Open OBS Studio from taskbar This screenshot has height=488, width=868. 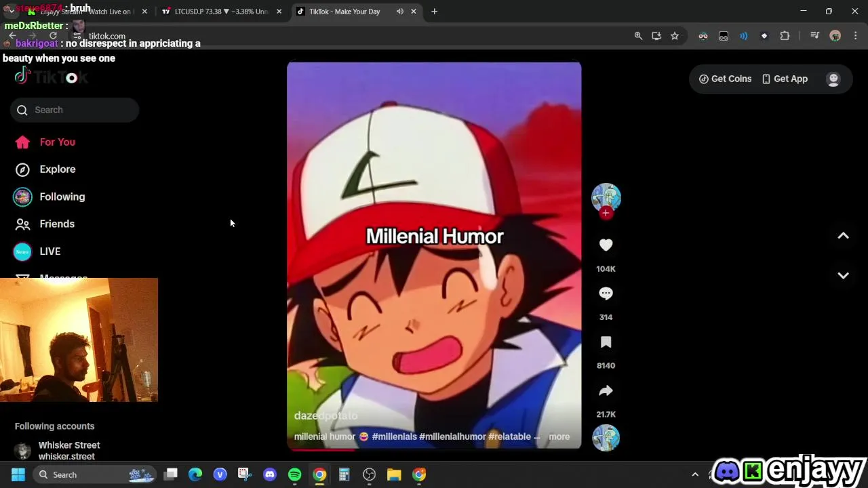pos(370,474)
